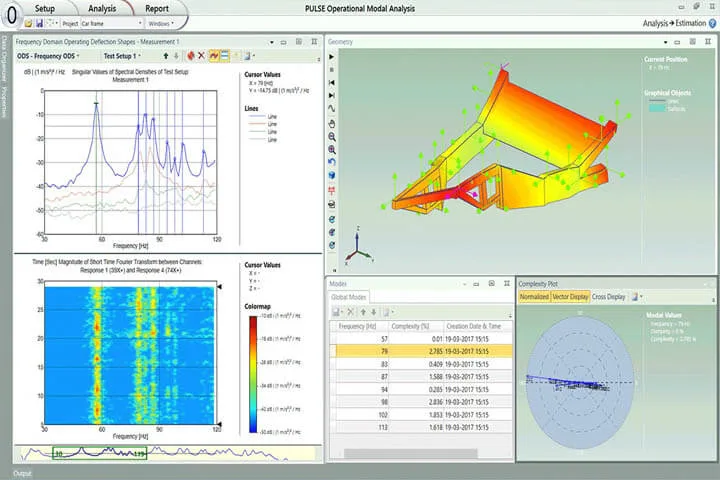Sort by Frequency [Hz] column header

click(x=362, y=326)
